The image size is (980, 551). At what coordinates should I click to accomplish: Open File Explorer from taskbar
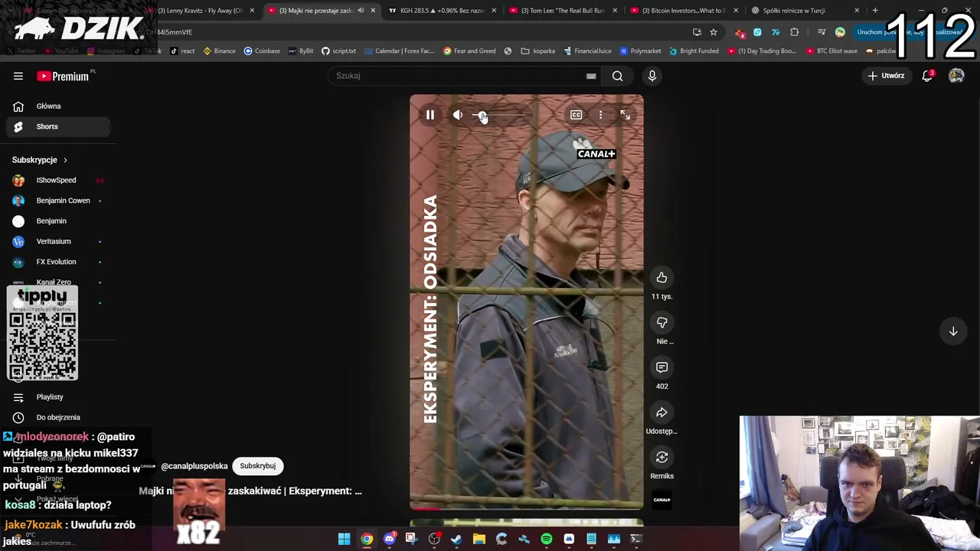[x=479, y=540]
